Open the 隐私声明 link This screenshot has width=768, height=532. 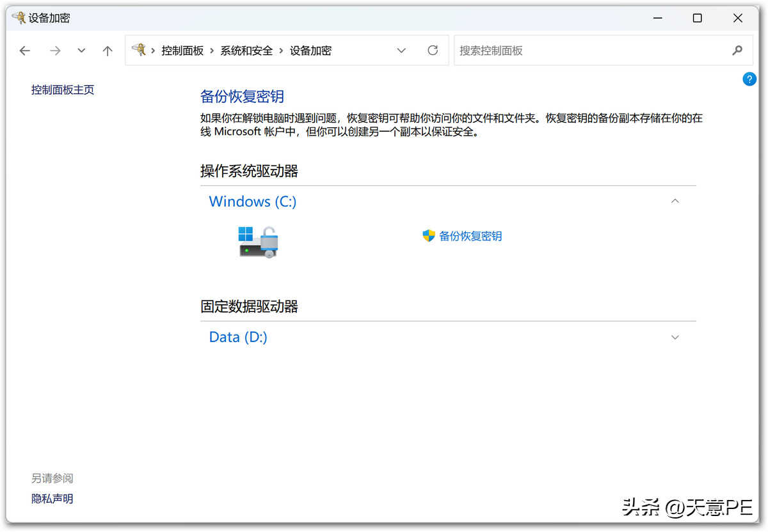tap(52, 499)
